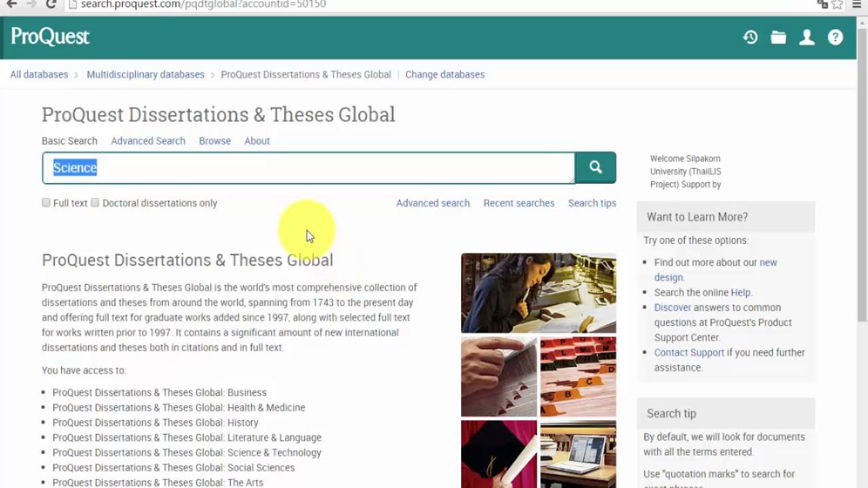Open the Contact Support link
This screenshot has height=488, width=868.
coord(689,352)
